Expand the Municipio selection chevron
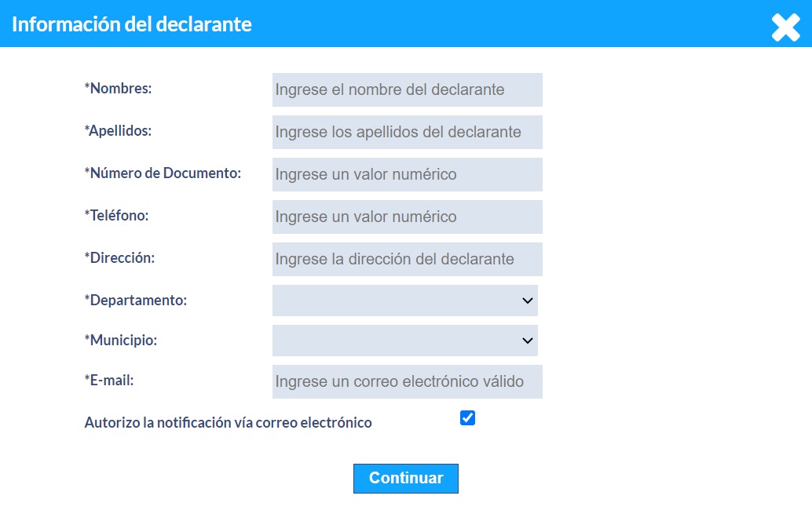This screenshot has width=812, height=532. coord(528,341)
